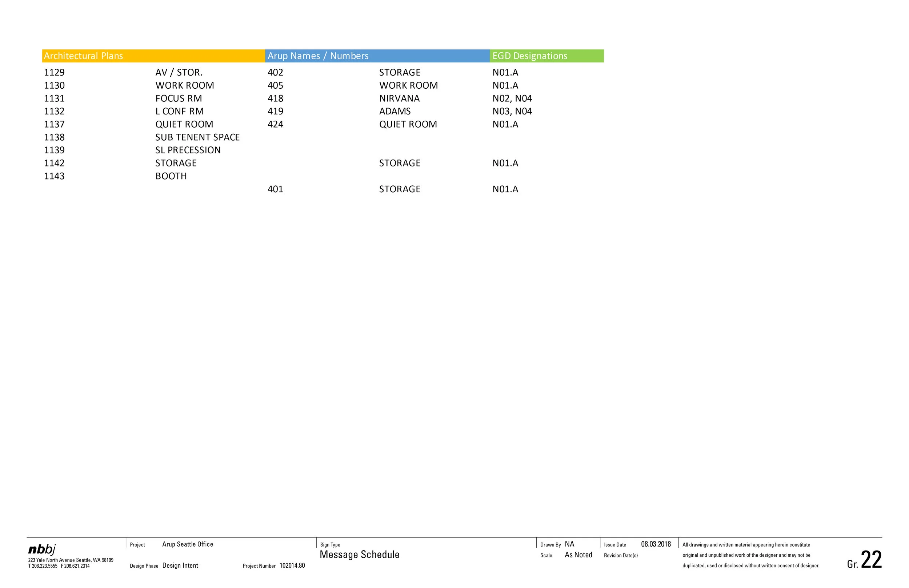Screen dimensions: 909x588
Task: Click the "FOCUS RM" room name
Action: point(179,98)
